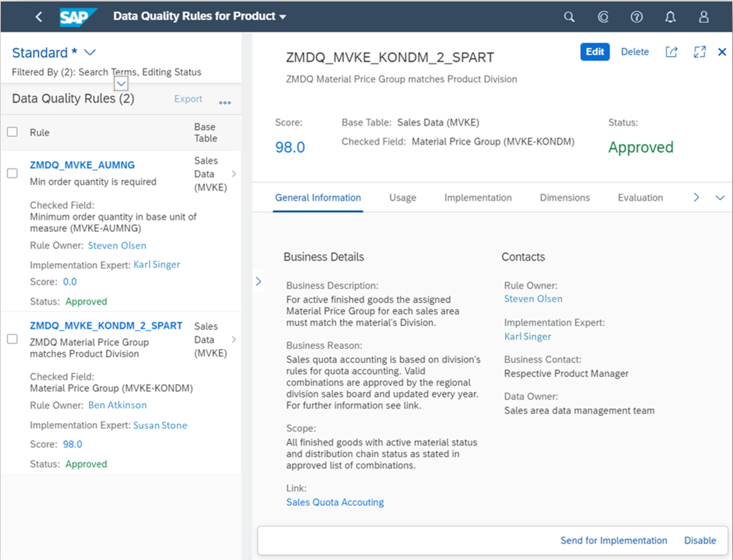Open the Sales Quota Accouting link
This screenshot has width=733, height=560.
335,502
